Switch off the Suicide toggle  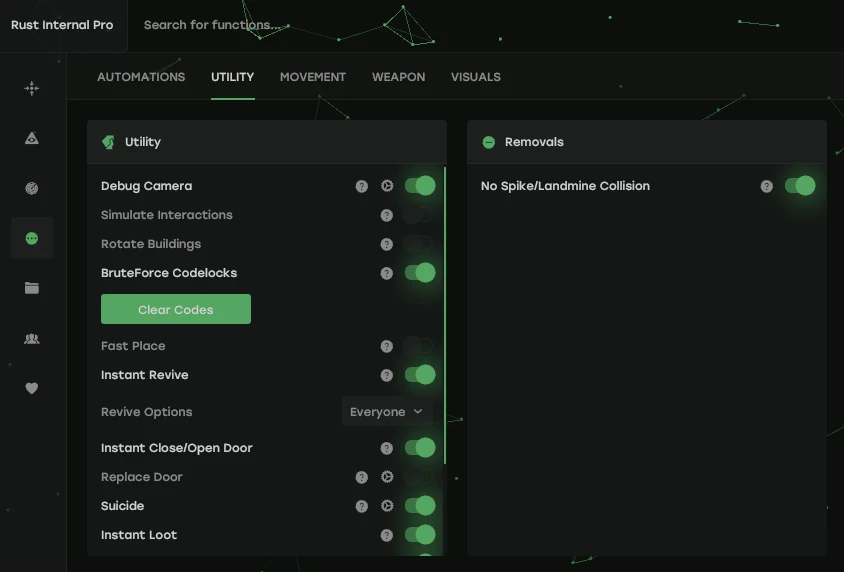pos(420,506)
